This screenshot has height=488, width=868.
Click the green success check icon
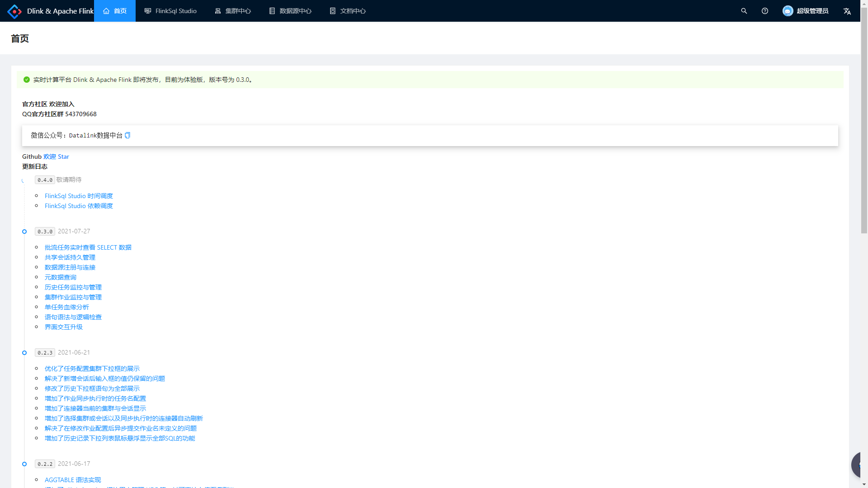[x=27, y=80]
